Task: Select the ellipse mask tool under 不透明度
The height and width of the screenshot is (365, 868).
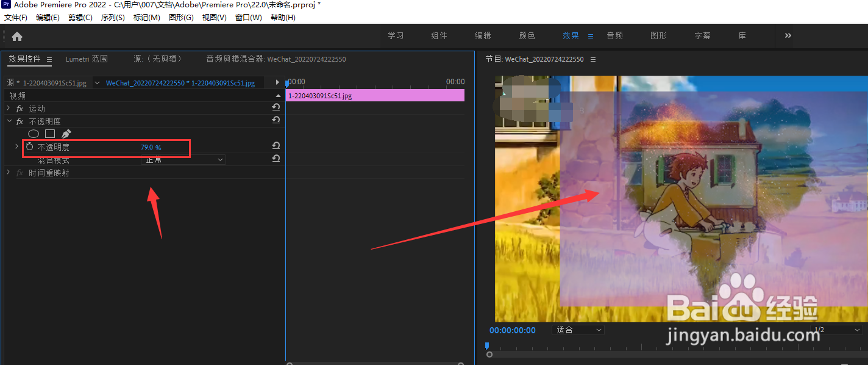Action: click(34, 134)
